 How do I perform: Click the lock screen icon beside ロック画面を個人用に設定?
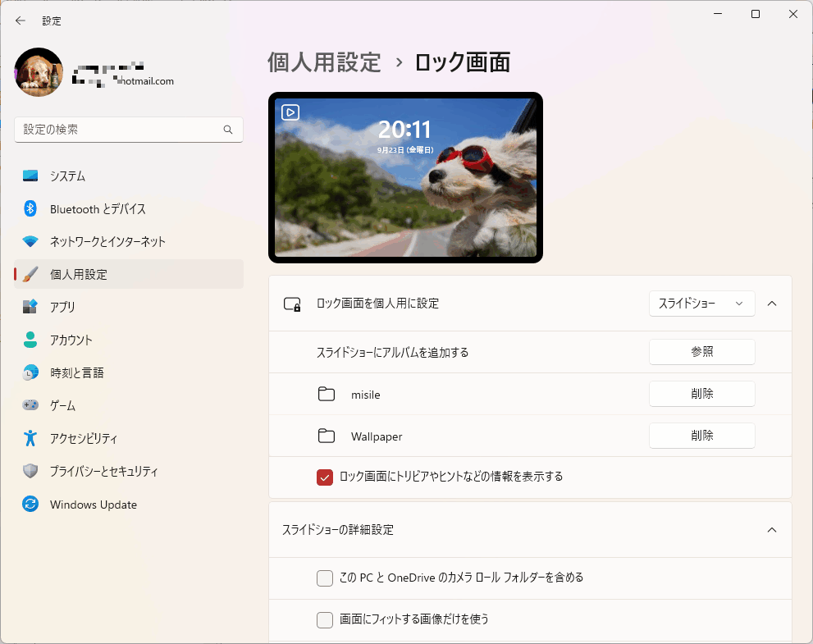pos(292,304)
